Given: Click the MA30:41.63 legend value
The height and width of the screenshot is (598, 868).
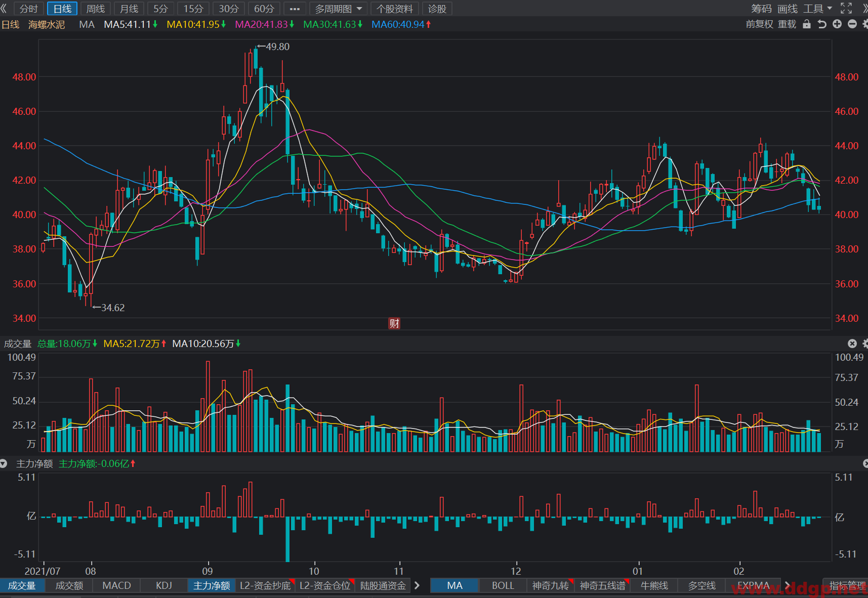Looking at the screenshot, I should click(333, 24).
